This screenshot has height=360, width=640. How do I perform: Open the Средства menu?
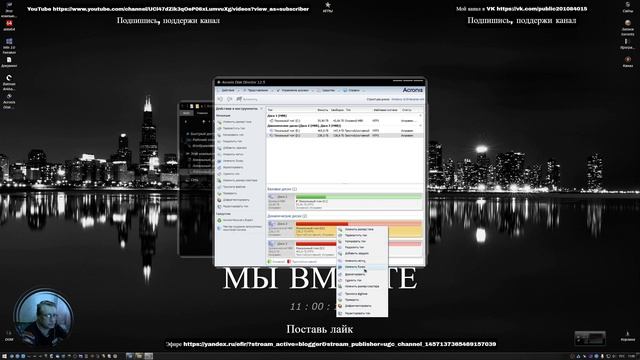327,90
